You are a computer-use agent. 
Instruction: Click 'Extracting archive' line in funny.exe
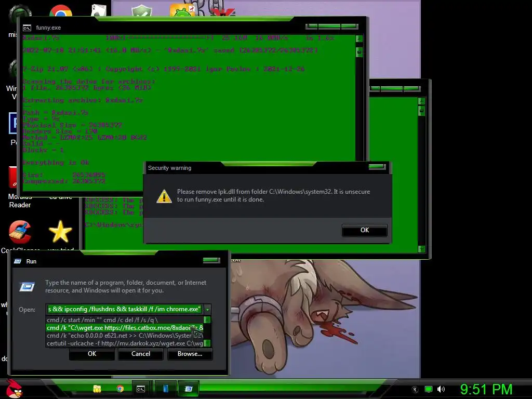click(83, 100)
